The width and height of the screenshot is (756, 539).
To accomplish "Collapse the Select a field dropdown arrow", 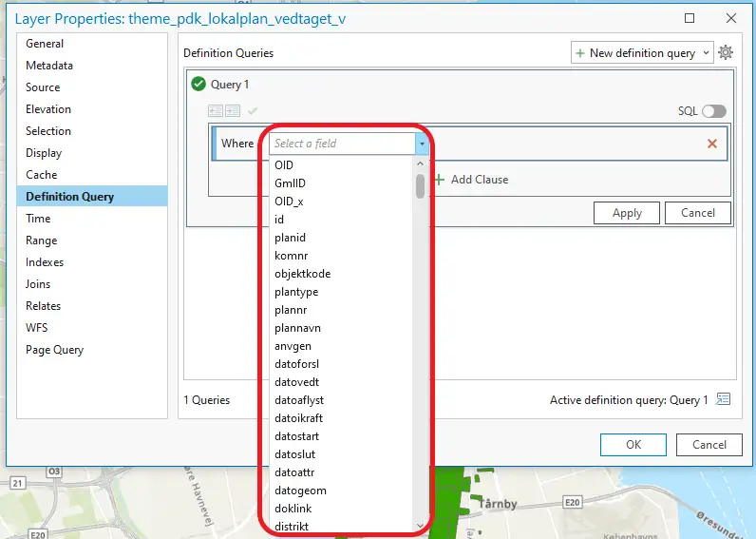I will coord(421,144).
